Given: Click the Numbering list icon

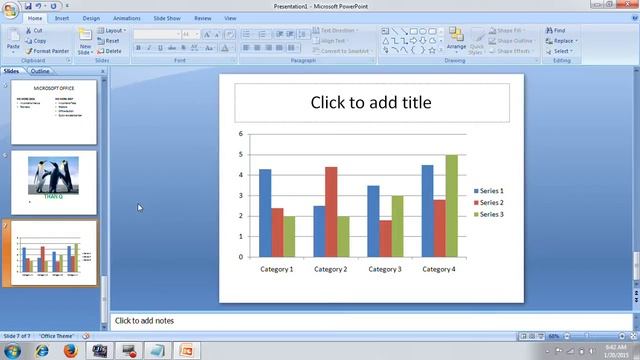Looking at the screenshot, I should click(x=263, y=34).
